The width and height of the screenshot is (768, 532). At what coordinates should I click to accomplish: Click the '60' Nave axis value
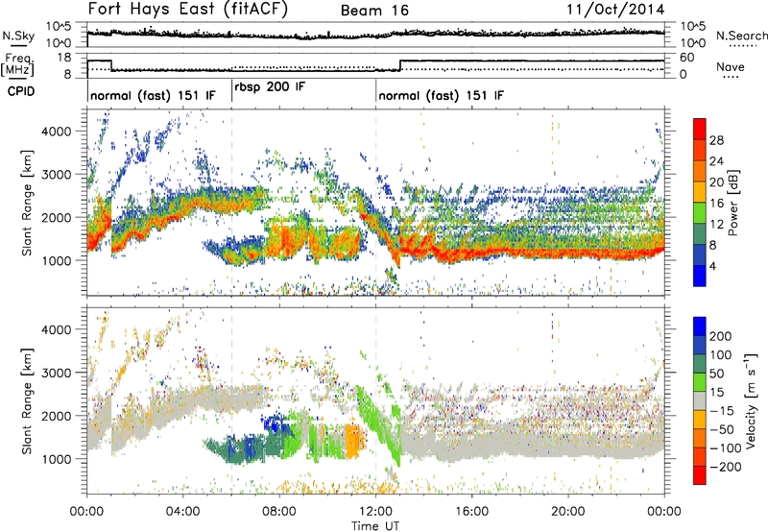click(686, 58)
